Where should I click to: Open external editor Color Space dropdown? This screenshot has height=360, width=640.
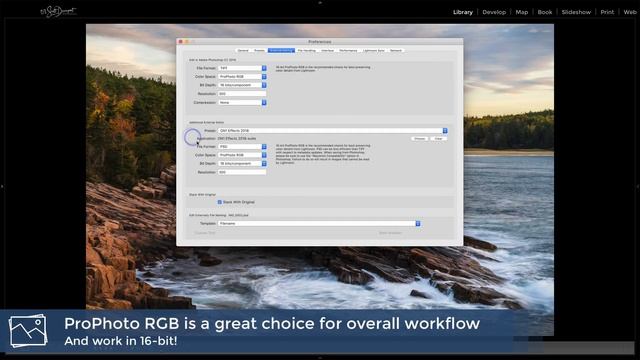[x=242, y=155]
